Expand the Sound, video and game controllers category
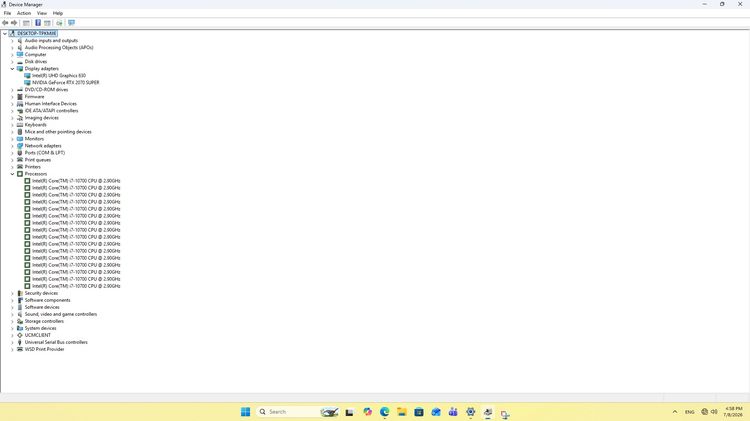This screenshot has height=421, width=750. (x=12, y=314)
